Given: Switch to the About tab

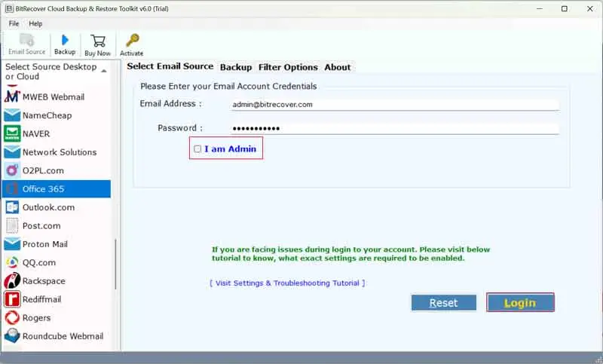Looking at the screenshot, I should tap(337, 67).
